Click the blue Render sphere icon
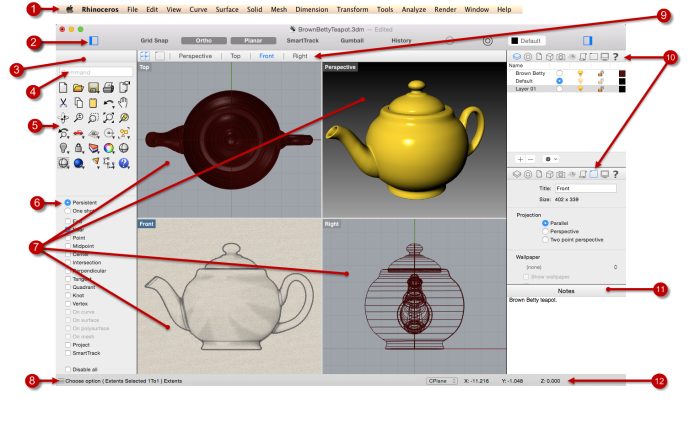Viewport: 700px width, 428px height. 79,163
